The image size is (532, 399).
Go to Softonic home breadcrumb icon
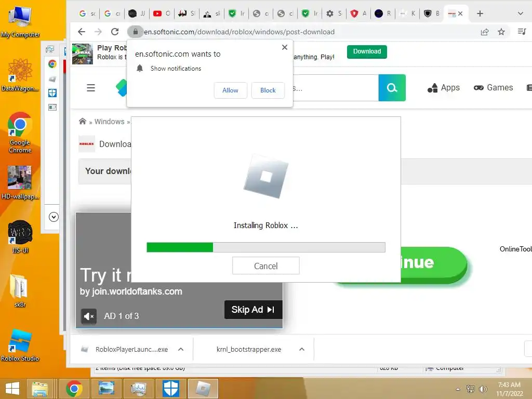coord(83,121)
